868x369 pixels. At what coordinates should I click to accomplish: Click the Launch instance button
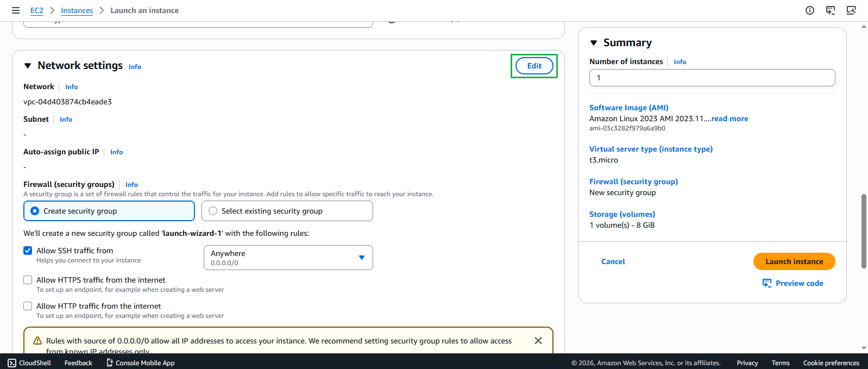click(794, 261)
